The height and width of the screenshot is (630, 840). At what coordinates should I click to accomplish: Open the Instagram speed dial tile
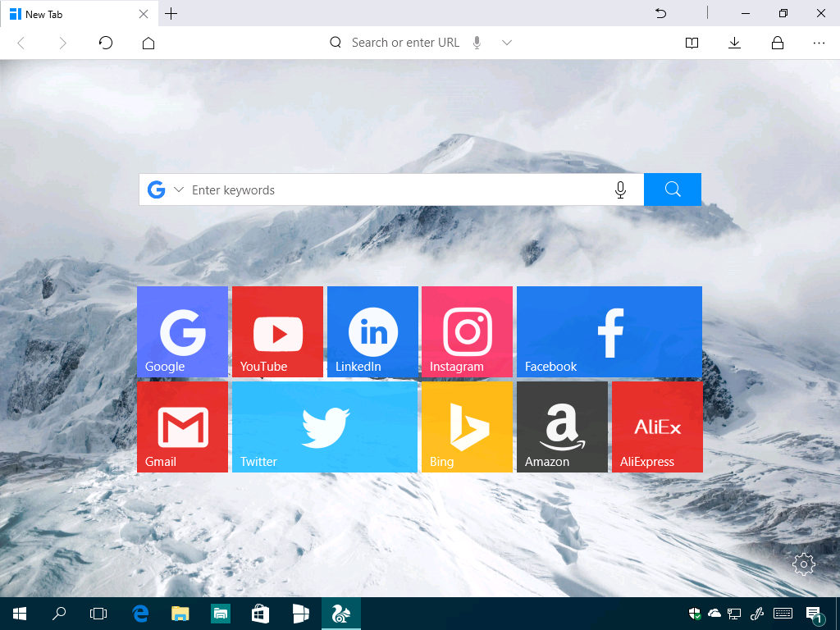tap(467, 331)
